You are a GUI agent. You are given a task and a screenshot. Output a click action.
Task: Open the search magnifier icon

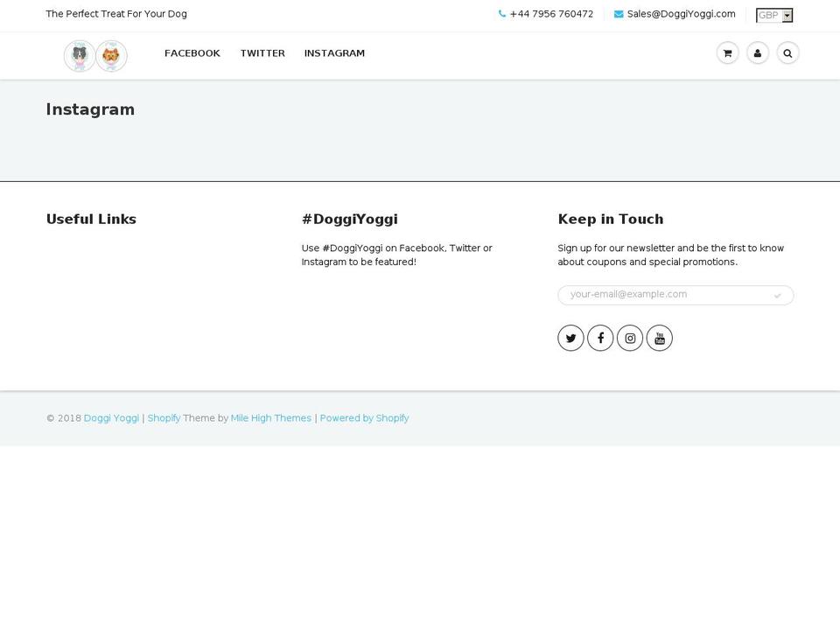pyautogui.click(x=787, y=53)
